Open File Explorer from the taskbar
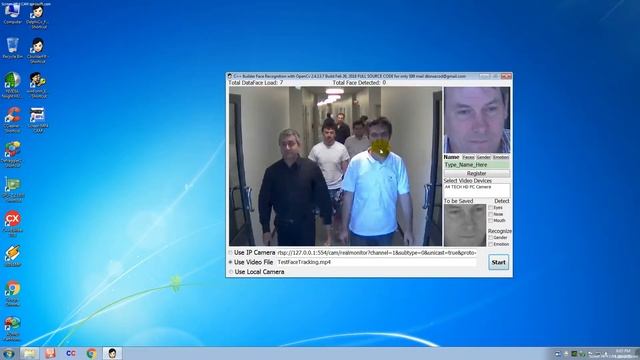This screenshot has height=360, width=640. point(29,353)
